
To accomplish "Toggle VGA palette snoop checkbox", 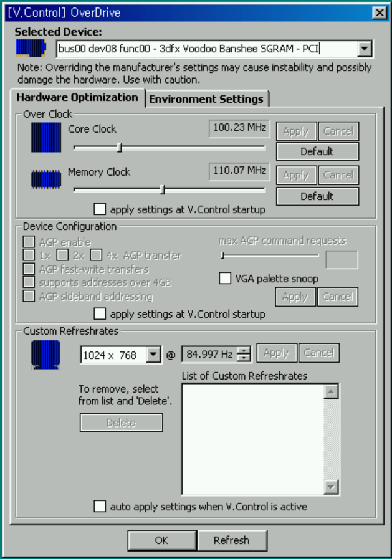I will [225, 279].
